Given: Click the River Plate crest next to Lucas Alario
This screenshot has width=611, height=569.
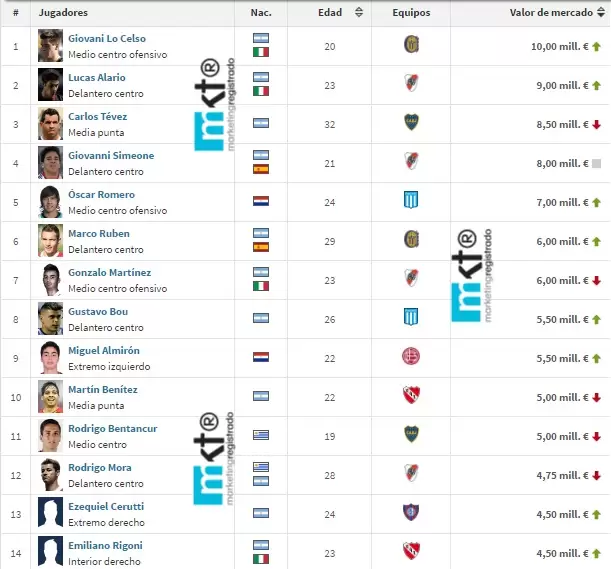Looking at the screenshot, I should tap(410, 83).
